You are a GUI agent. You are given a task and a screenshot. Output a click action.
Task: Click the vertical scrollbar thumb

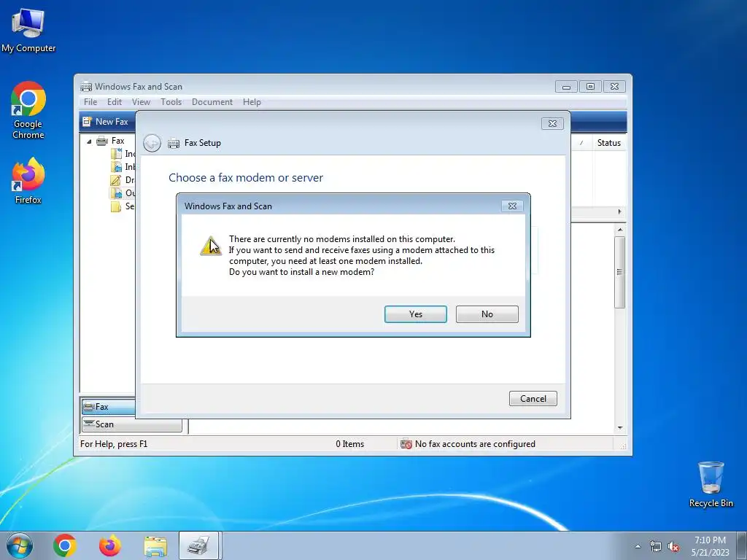620,272
